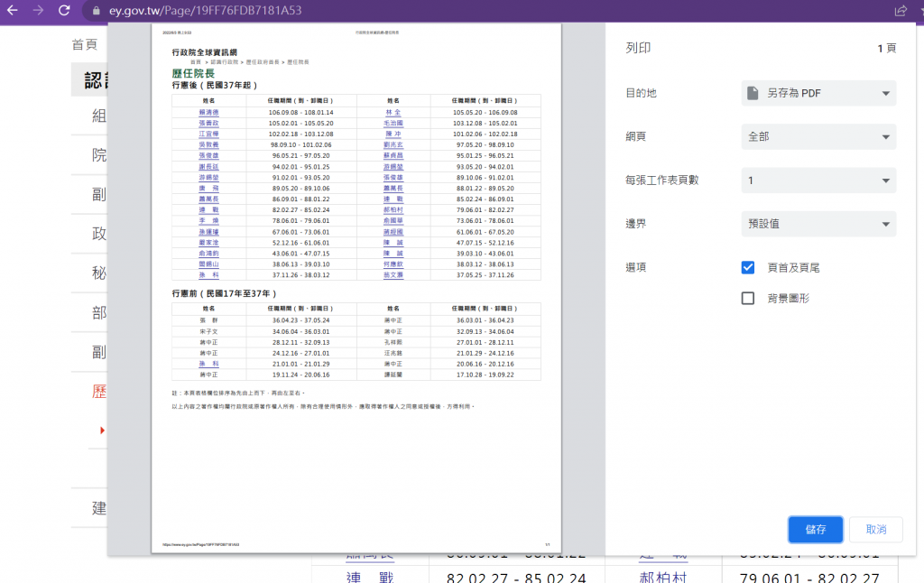Reload the ey.gov.tw page
924x583 pixels.
pos(64,10)
